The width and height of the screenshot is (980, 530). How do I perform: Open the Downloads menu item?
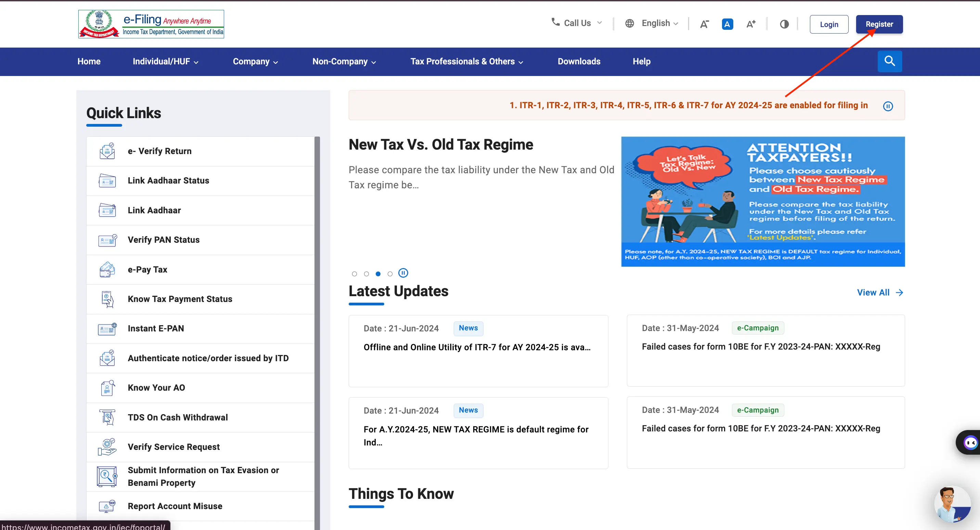(579, 61)
